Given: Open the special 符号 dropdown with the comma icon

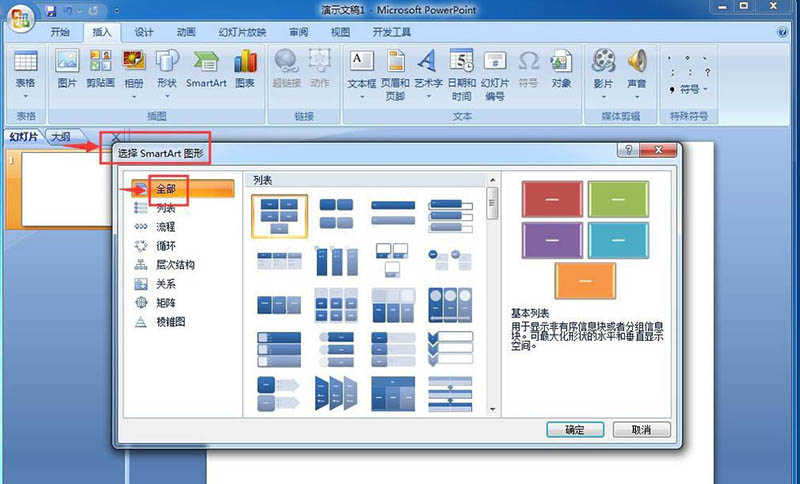Looking at the screenshot, I should point(689,89).
